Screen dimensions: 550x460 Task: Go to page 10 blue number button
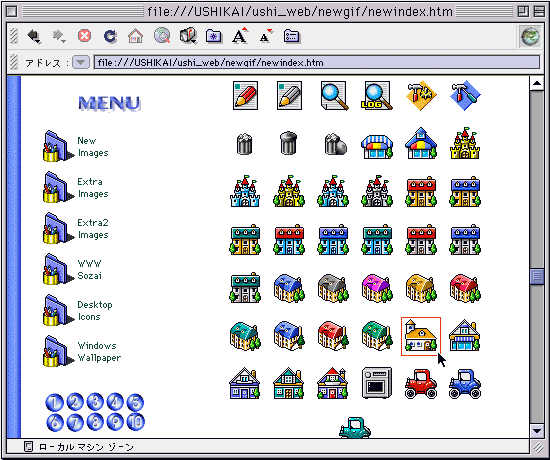(135, 422)
